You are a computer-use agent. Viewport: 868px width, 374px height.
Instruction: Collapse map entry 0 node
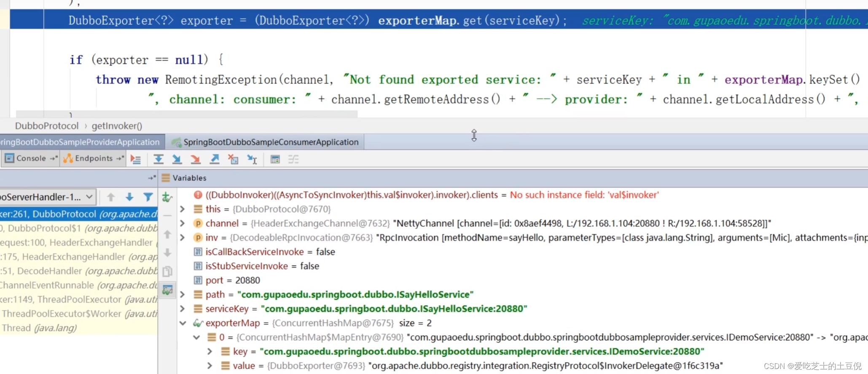[196, 337]
